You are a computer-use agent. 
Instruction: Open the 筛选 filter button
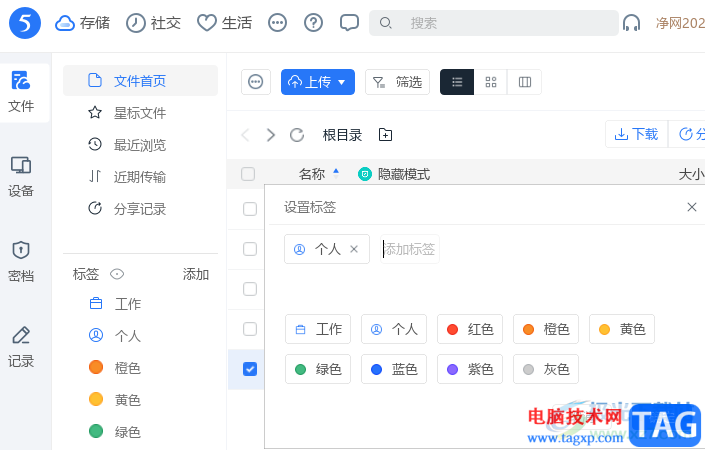tap(397, 82)
